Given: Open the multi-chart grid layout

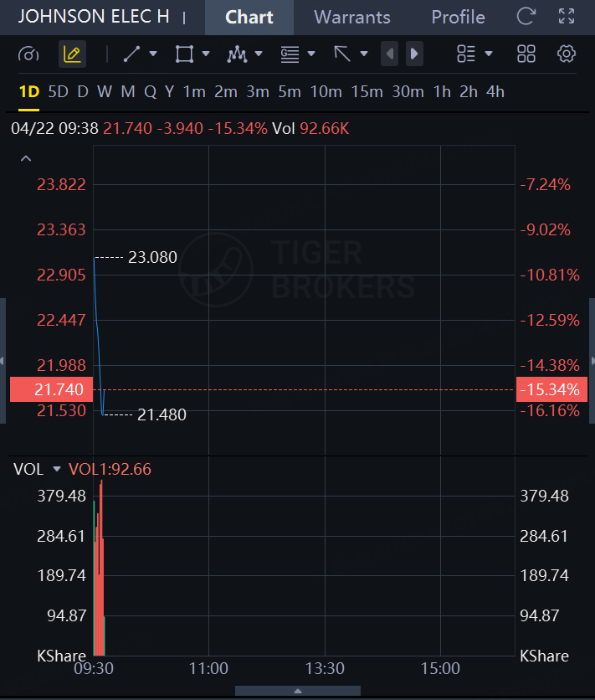Looking at the screenshot, I should (526, 54).
